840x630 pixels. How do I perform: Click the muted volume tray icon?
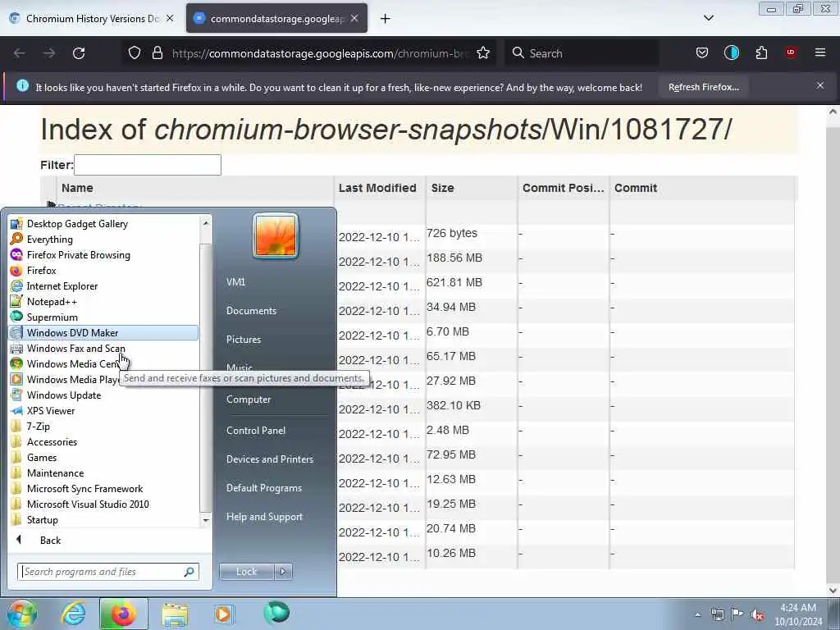[757, 614]
